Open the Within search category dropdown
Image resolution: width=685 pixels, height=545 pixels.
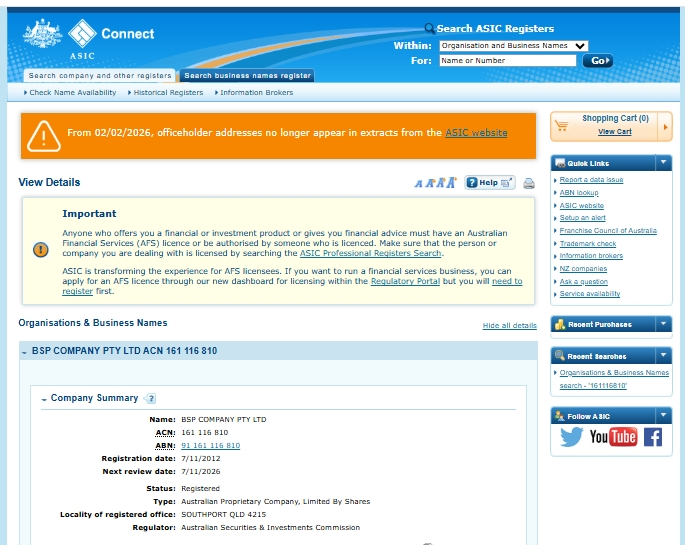pos(514,45)
